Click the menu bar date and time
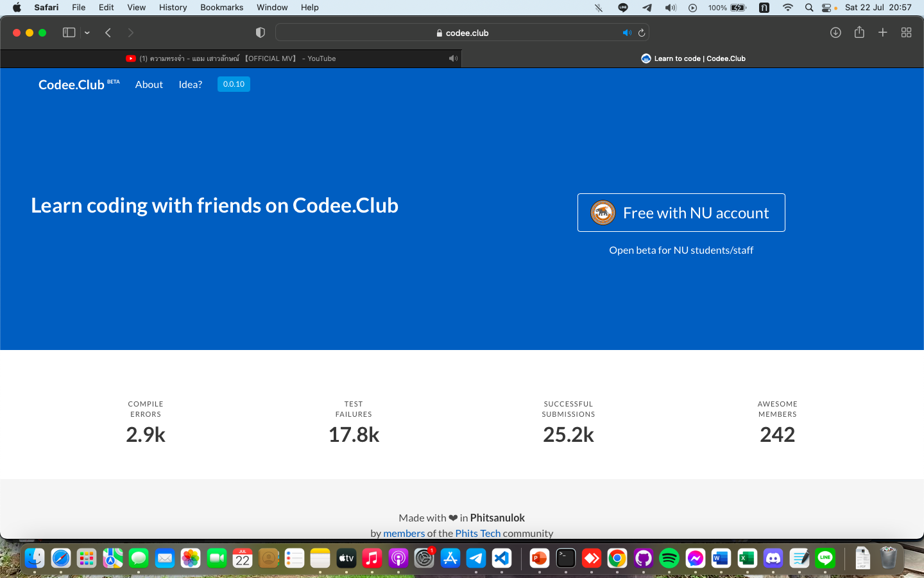The width and height of the screenshot is (924, 578). pos(878,8)
